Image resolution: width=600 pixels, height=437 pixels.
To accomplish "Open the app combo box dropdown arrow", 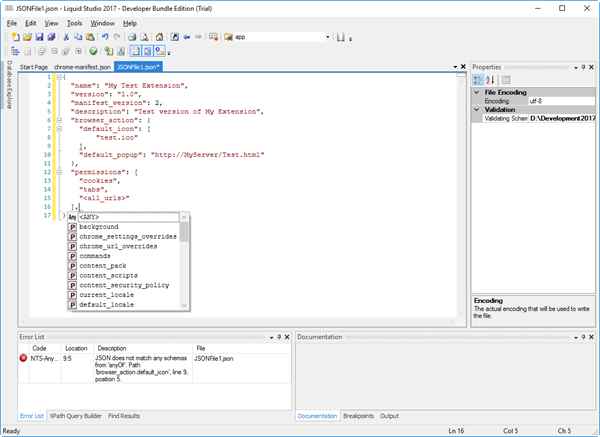I will pos(328,37).
